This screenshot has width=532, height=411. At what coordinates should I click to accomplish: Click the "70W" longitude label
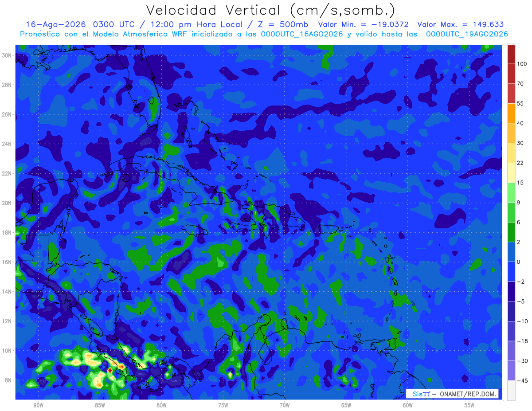(x=285, y=405)
